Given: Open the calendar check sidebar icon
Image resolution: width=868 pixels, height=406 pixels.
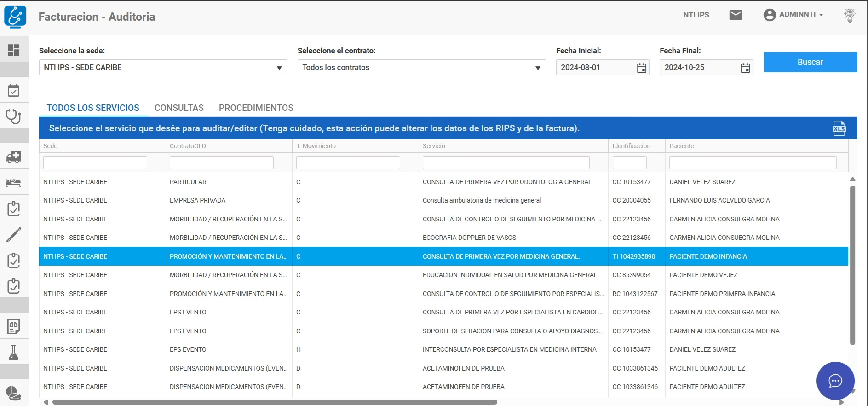Looking at the screenshot, I should click(14, 90).
